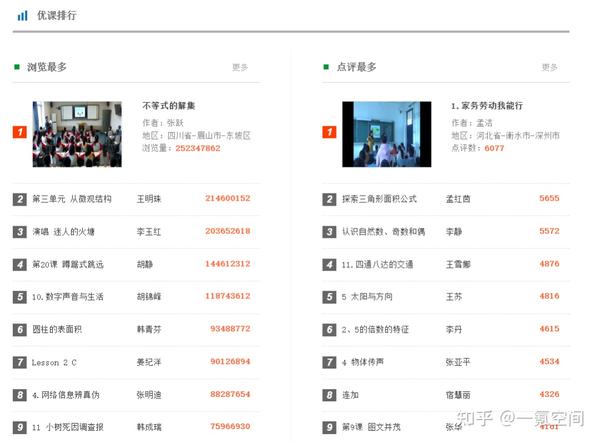
Task: Click rank 2 badge beside 探索三角形面积公式
Action: [x=329, y=199]
